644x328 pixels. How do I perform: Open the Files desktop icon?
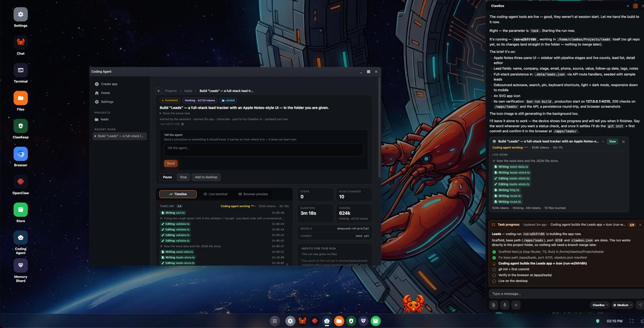point(21,98)
